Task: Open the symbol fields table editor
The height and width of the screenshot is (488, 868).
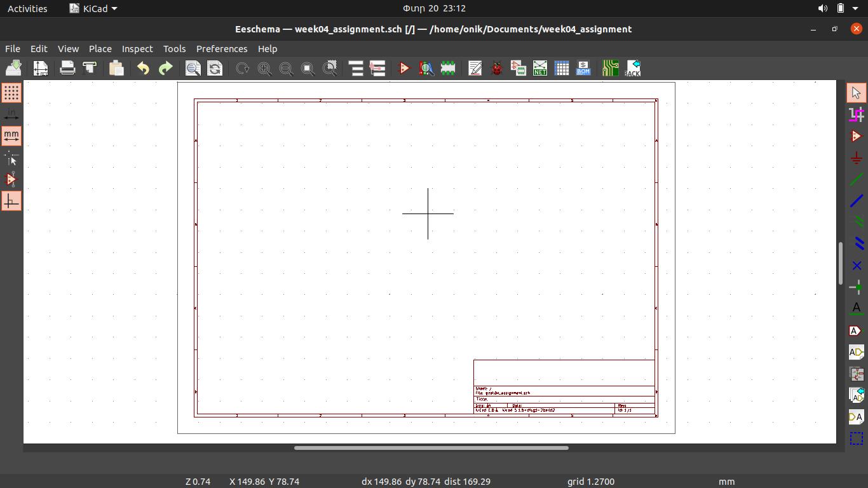Action: pos(562,68)
